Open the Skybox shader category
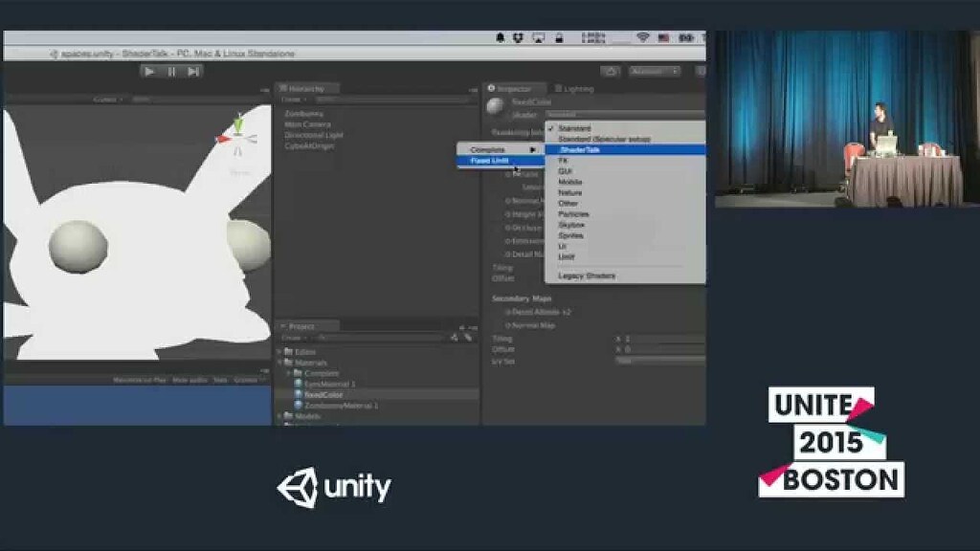 pyautogui.click(x=625, y=224)
